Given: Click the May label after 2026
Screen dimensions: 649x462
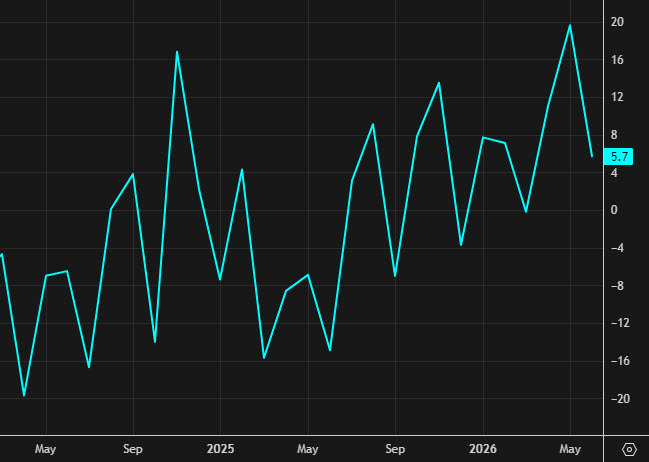Looking at the screenshot, I should click(x=570, y=449).
